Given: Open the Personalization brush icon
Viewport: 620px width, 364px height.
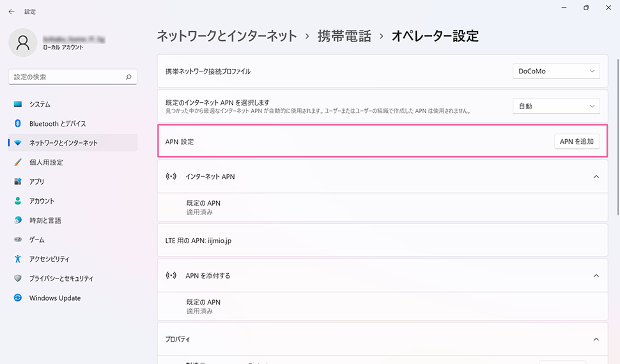Looking at the screenshot, I should (18, 162).
